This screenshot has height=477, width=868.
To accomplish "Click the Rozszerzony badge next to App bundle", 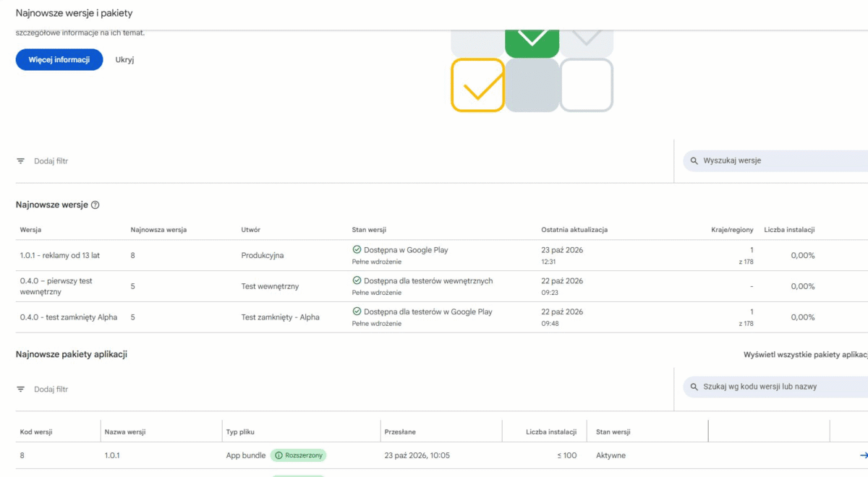I will point(299,455).
